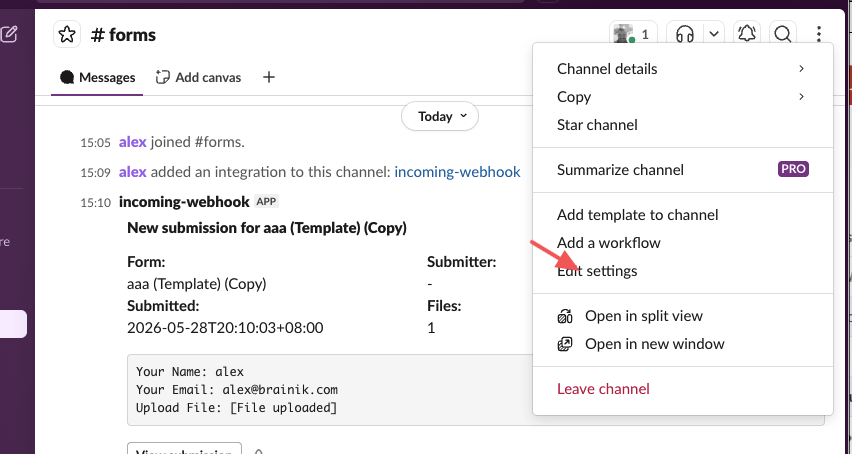This screenshot has width=852, height=454.
Task: Search in channel with magnifier icon
Action: (x=783, y=34)
